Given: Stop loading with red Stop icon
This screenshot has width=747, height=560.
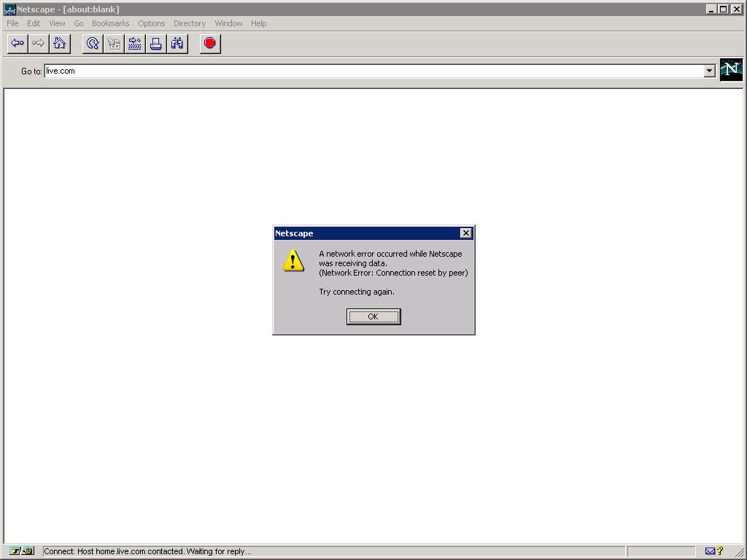Looking at the screenshot, I should (x=210, y=44).
